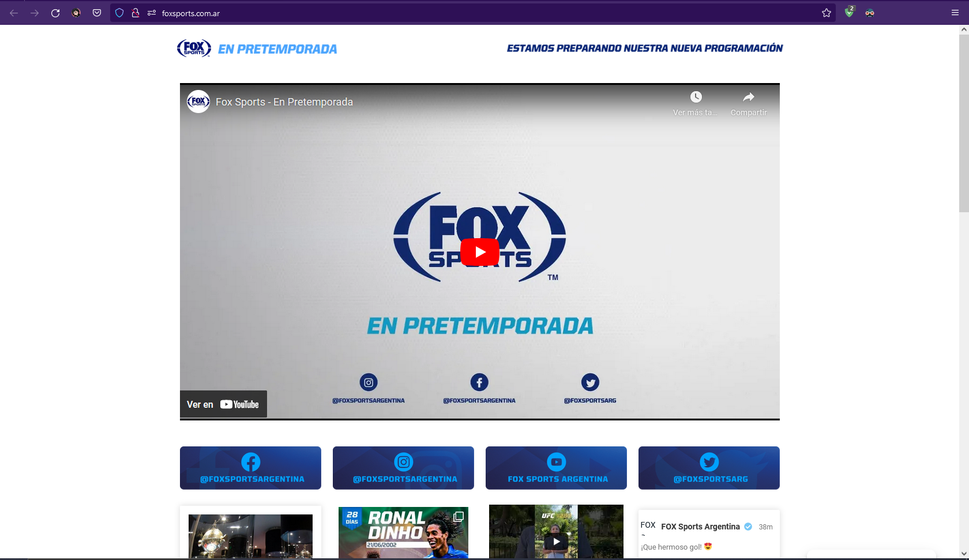
Task: Open the YouTube FOX SPORTS ARGENTINA button
Action: coord(556,468)
